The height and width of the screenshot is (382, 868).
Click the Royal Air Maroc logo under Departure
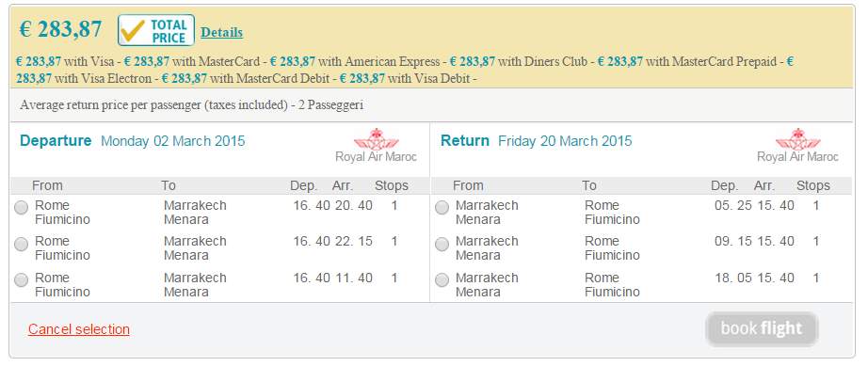pyautogui.click(x=376, y=146)
